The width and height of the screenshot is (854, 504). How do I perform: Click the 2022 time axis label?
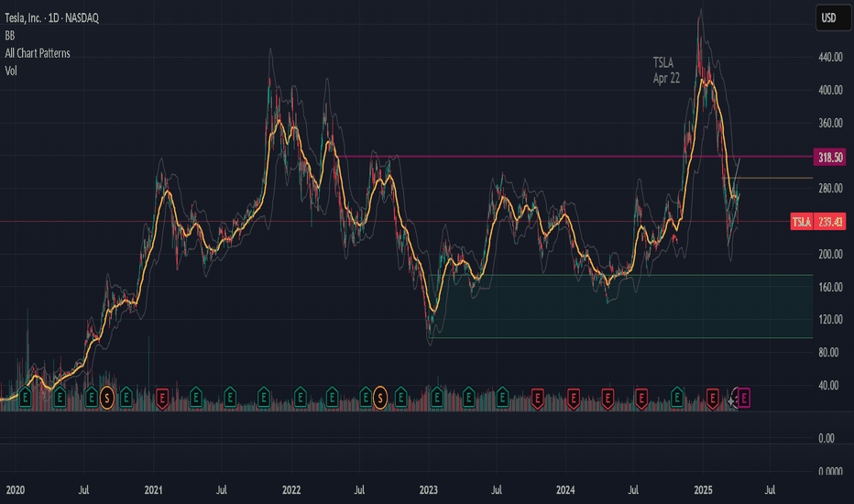tap(291, 490)
